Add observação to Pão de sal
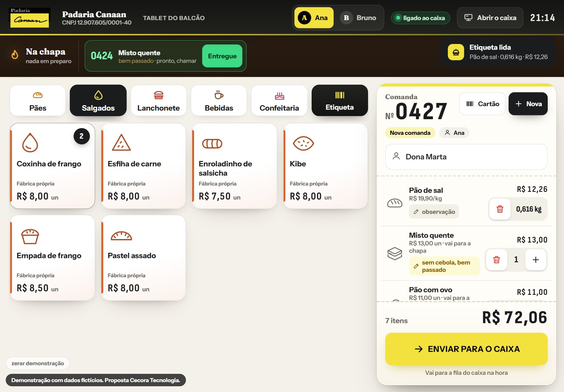564x392 pixels. click(x=434, y=212)
